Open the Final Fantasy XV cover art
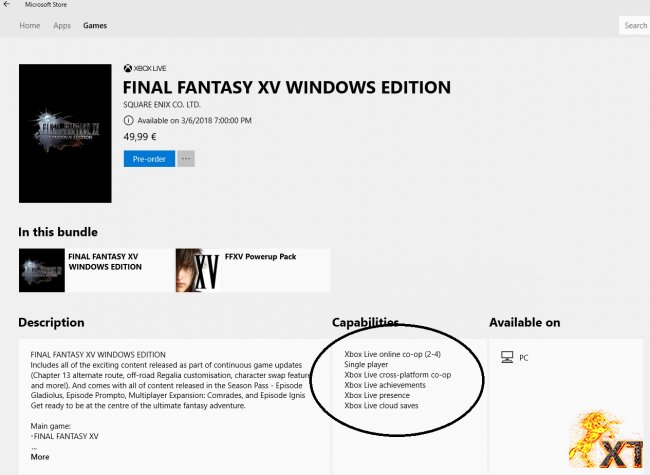Screen dimensions: 650x475 (65, 133)
